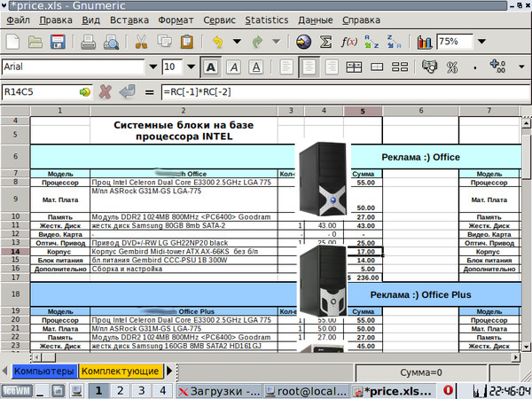Viewport: 532px width, 399px height.
Task: Cancel cell edit red X icon
Action: [x=106, y=92]
